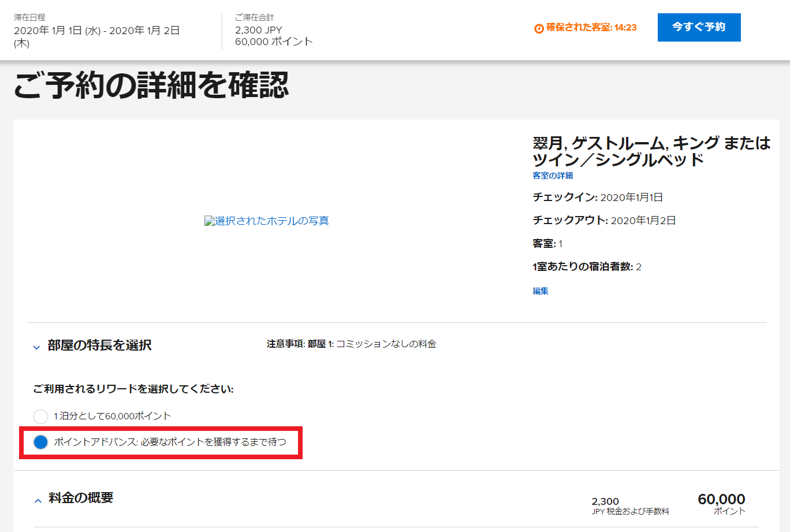Click the 部屋の特長を選択 section heading

99,345
